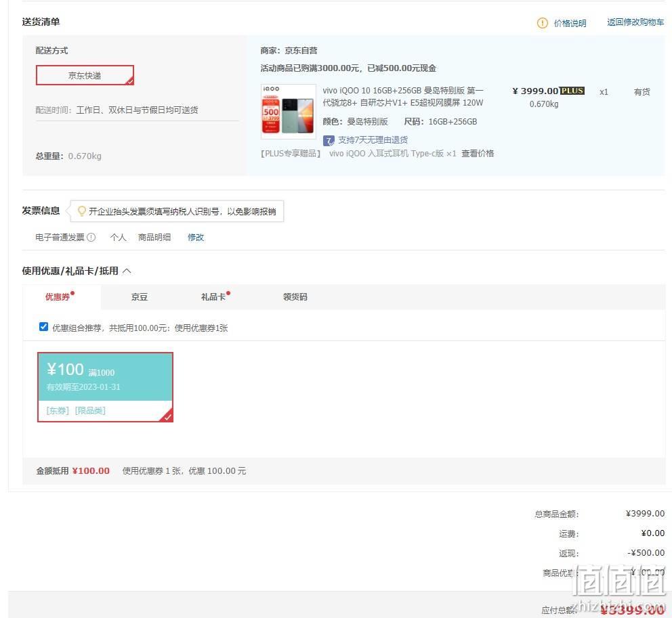This screenshot has width=672, height=618.
Task: Click the 支持7天无理由退货 text
Action: (373, 140)
